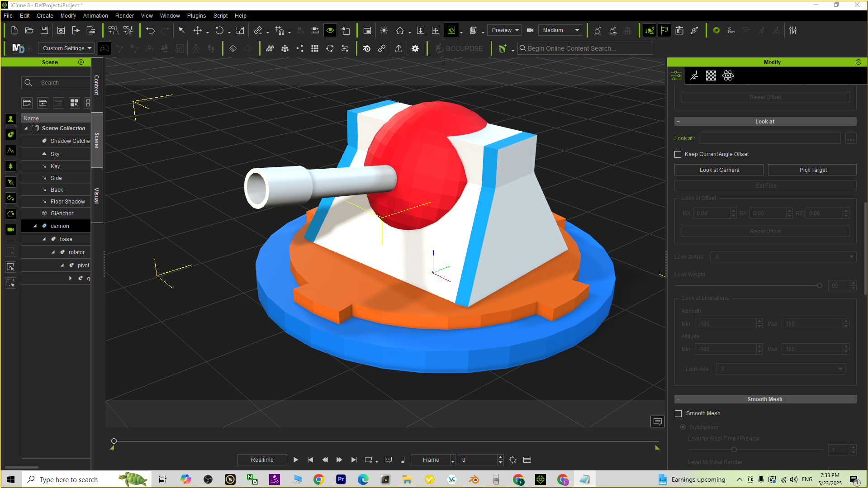The image size is (868, 488).
Task: Open the Physics atom tab
Action: click(728, 76)
